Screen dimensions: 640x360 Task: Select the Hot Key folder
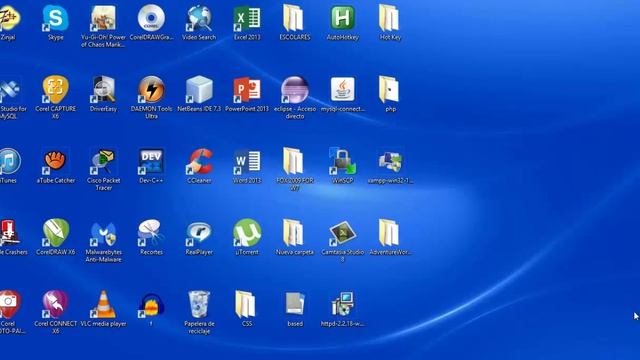tap(389, 19)
